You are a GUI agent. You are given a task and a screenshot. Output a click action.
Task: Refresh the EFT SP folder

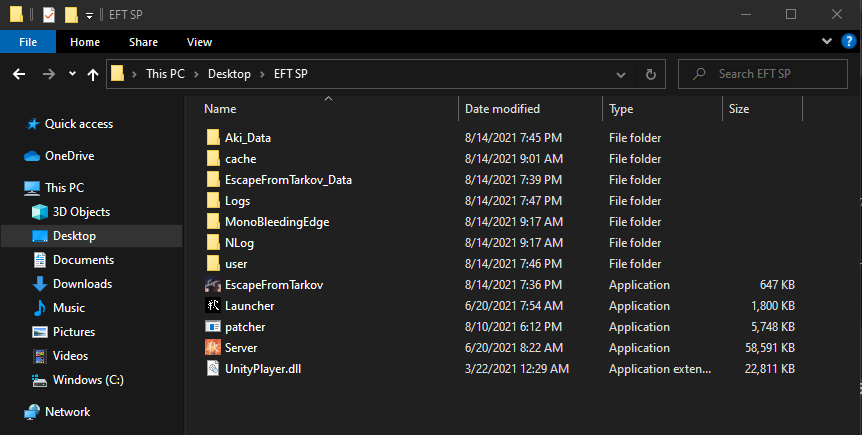[x=651, y=74]
